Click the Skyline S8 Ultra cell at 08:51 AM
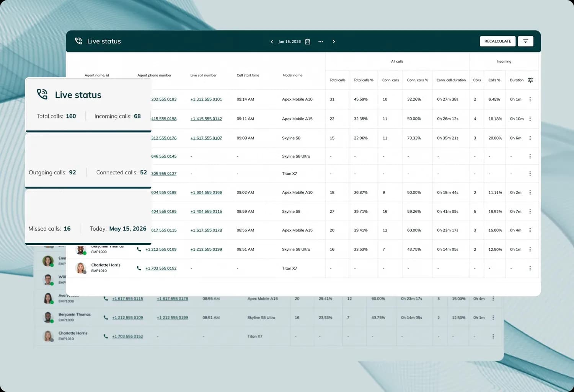This screenshot has height=392, width=574. pos(296,249)
